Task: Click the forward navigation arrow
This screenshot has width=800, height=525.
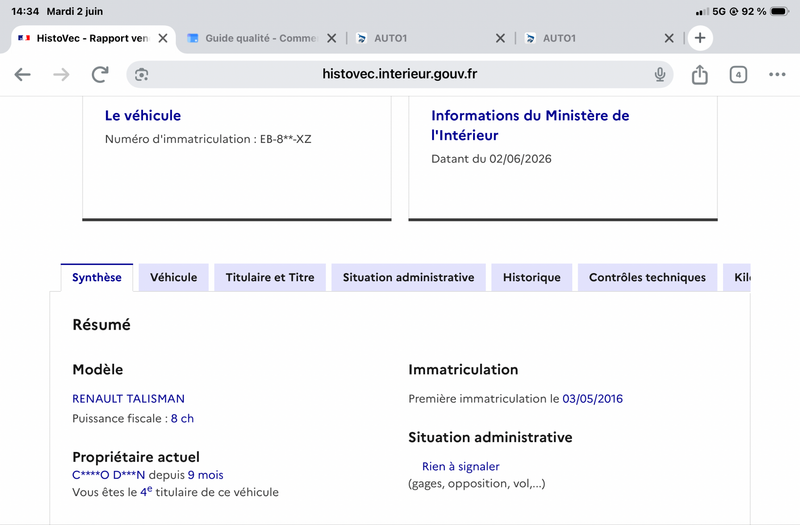Action: (61, 75)
